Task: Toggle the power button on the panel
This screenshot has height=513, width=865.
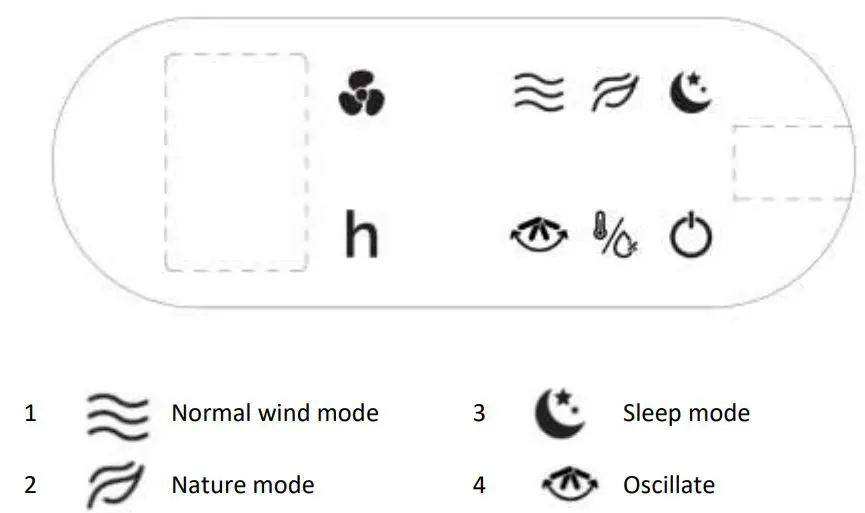Action: coord(690,237)
